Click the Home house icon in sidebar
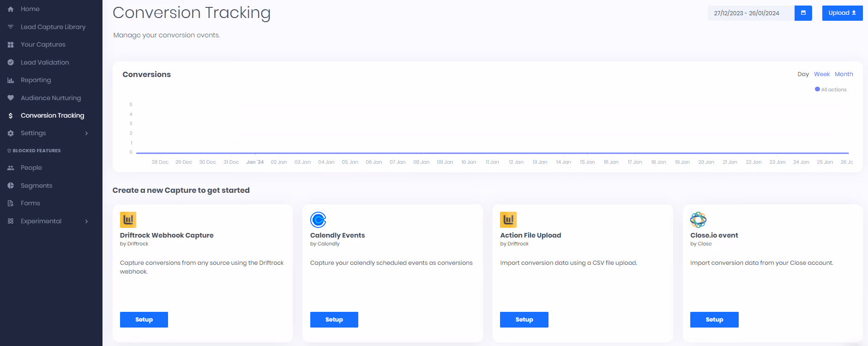Viewport: 868px width, 346px height. click(x=11, y=9)
